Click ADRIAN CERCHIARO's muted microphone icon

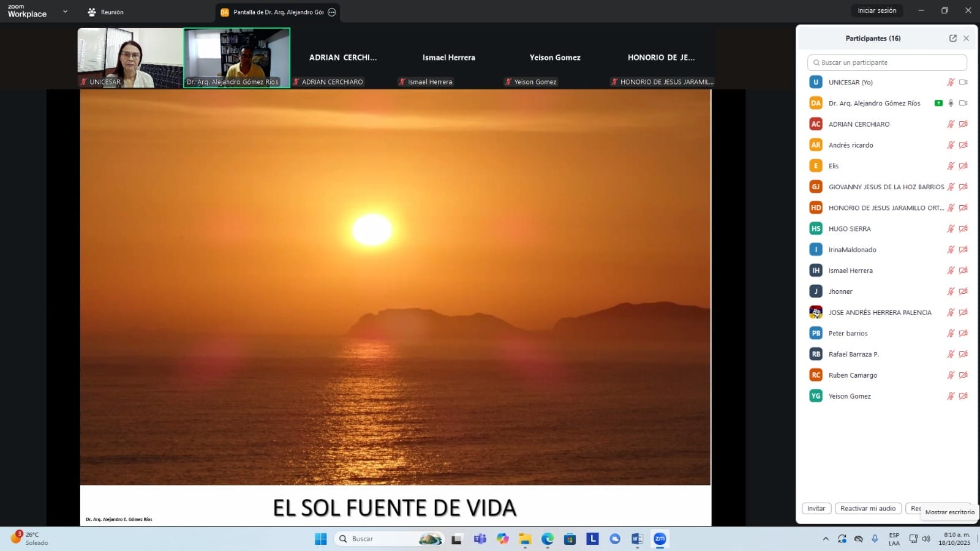951,124
